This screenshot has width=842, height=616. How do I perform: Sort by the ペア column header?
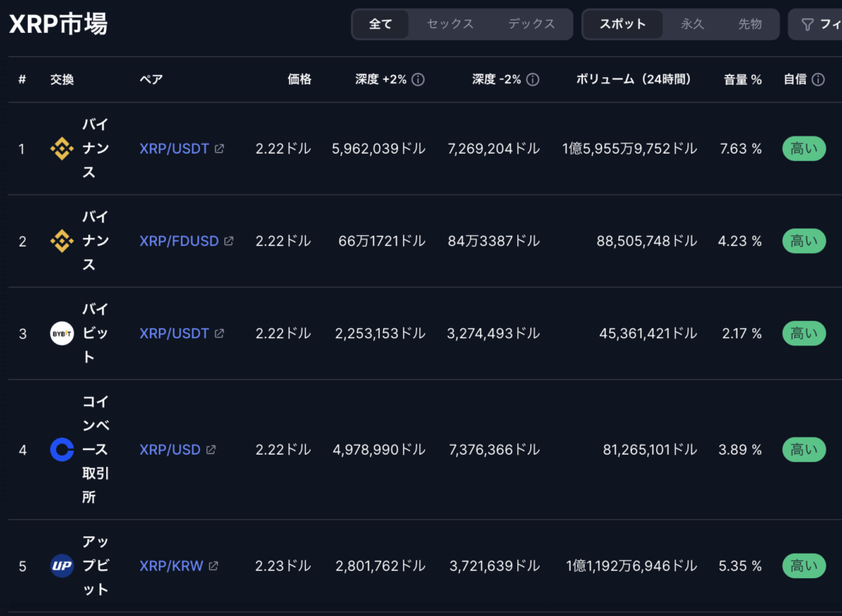(x=151, y=80)
